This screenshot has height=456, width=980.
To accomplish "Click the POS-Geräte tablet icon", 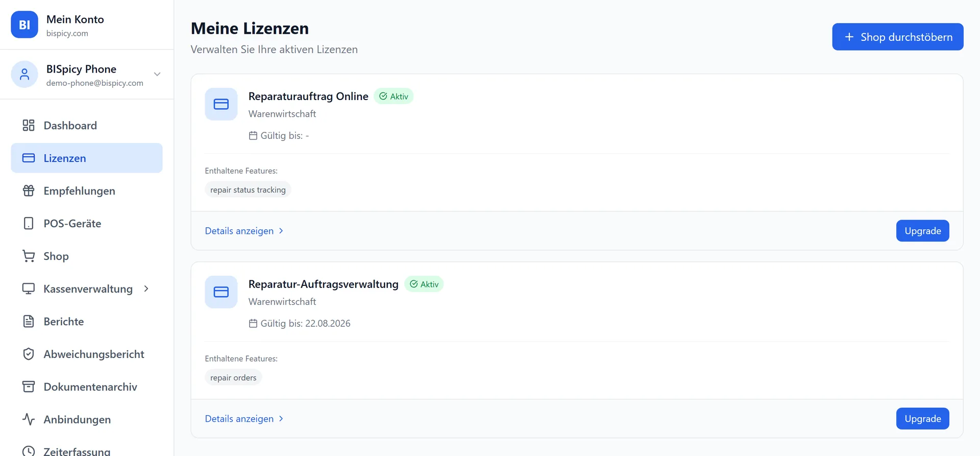I will pos(29,224).
